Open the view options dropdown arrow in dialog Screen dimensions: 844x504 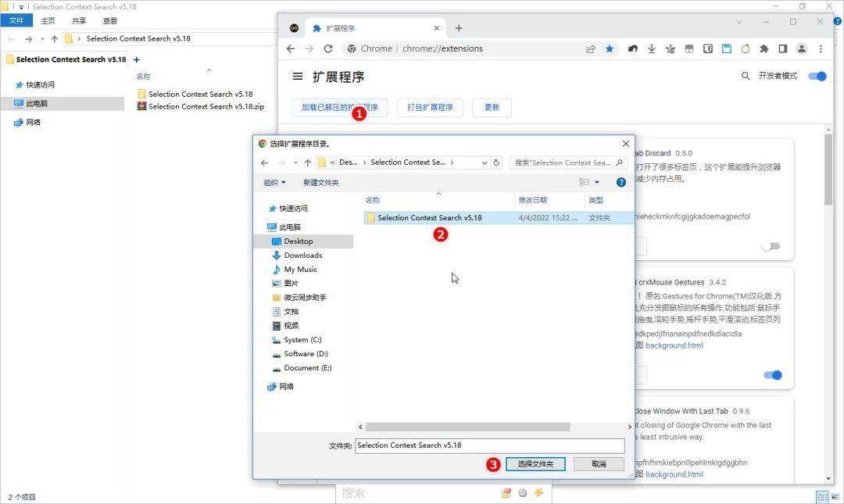(597, 183)
